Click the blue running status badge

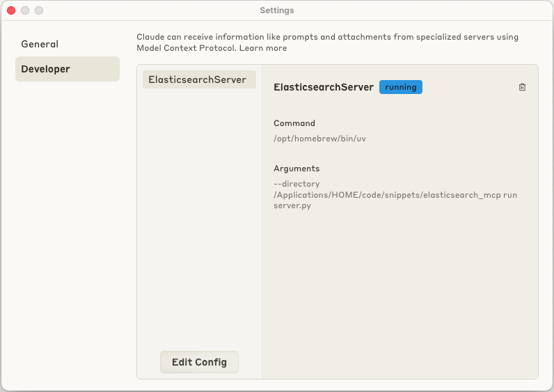pos(401,87)
